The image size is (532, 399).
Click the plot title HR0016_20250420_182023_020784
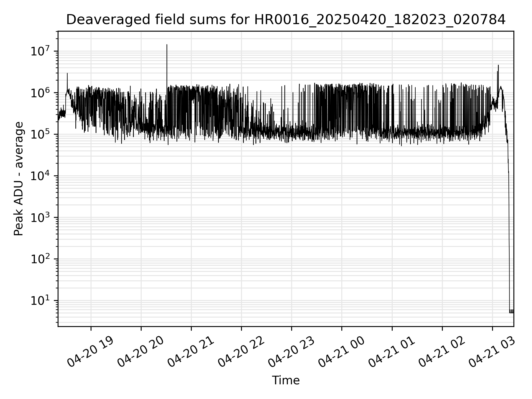click(286, 20)
